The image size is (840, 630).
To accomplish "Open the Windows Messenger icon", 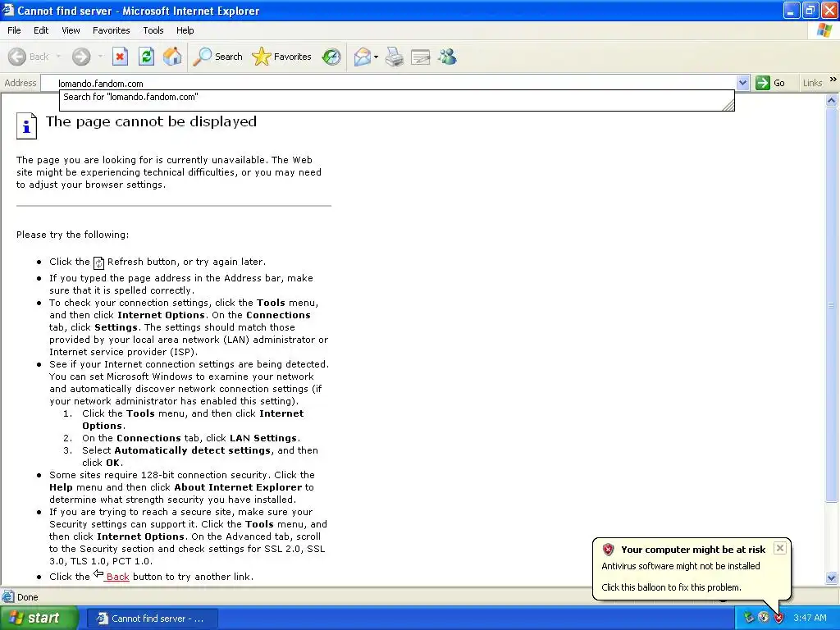I will (x=447, y=57).
